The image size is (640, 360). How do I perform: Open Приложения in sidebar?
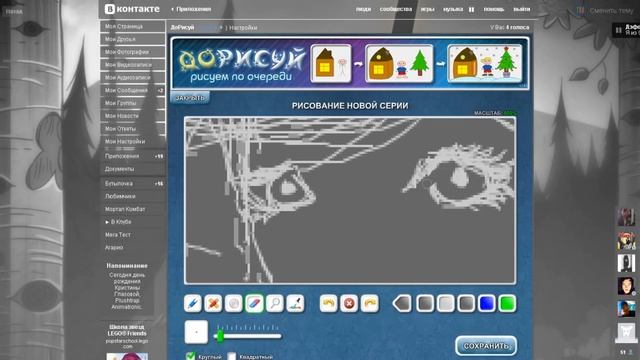click(x=133, y=156)
